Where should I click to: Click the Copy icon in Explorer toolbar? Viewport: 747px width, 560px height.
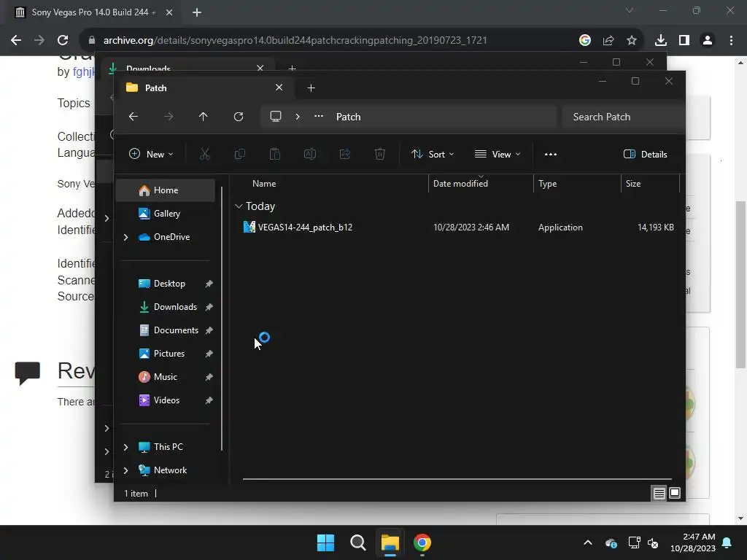tap(239, 154)
